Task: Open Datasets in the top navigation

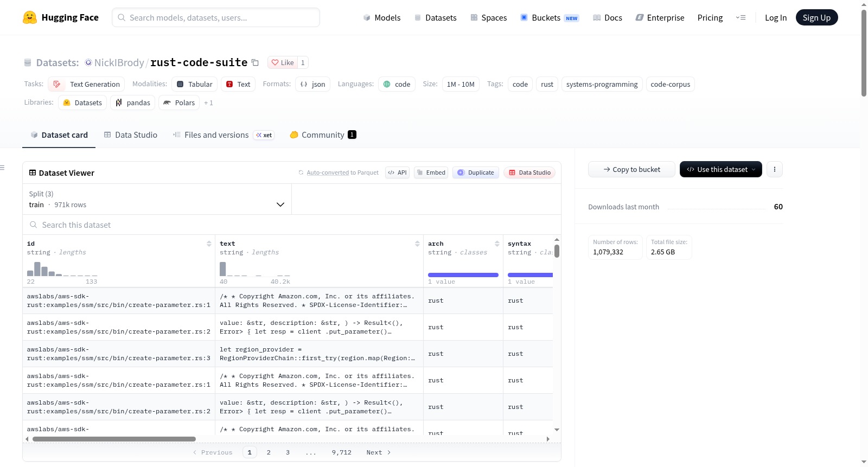Action: 435,17
